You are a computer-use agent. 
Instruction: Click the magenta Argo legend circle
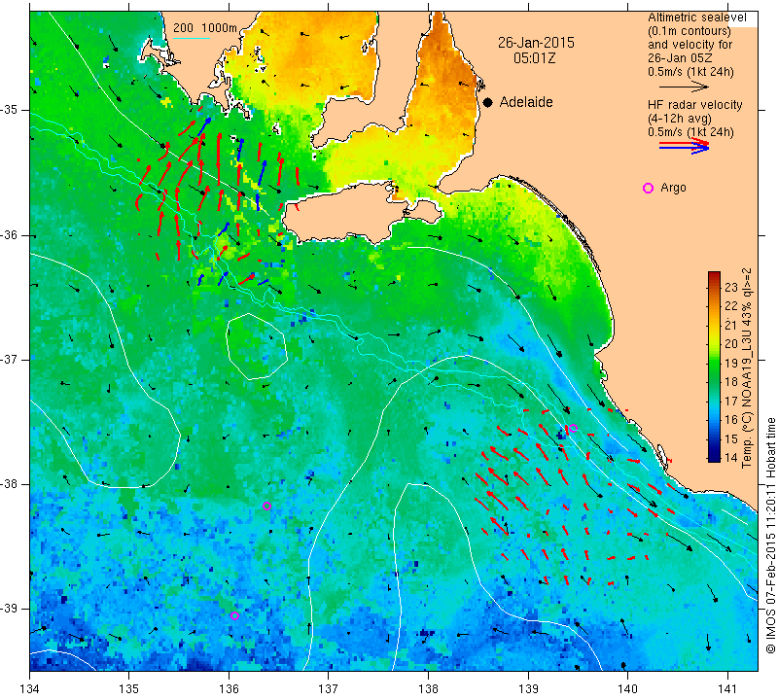[648, 188]
